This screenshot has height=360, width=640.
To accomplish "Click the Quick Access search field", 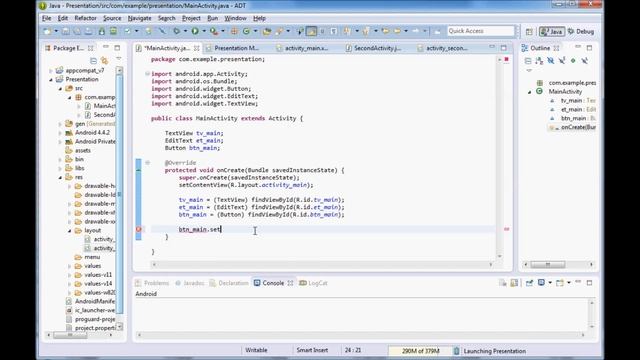I will pos(481,31).
